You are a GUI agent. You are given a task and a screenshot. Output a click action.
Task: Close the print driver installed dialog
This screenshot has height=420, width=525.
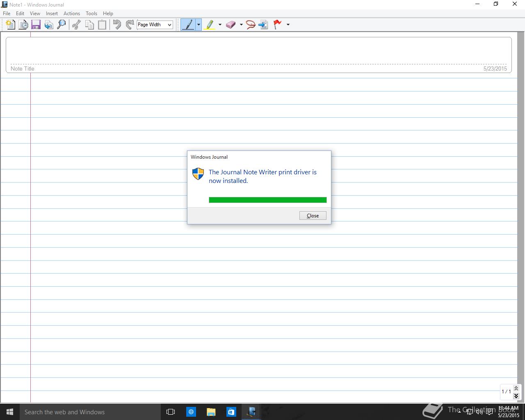click(313, 216)
